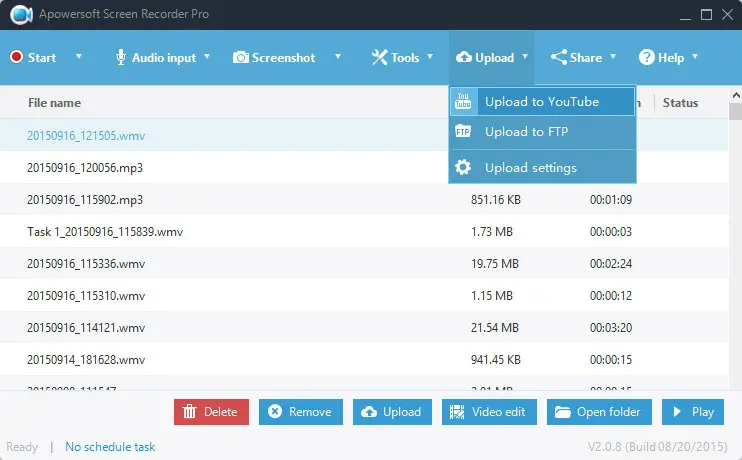
Task: Click the Video edit button
Action: pyautogui.click(x=487, y=411)
